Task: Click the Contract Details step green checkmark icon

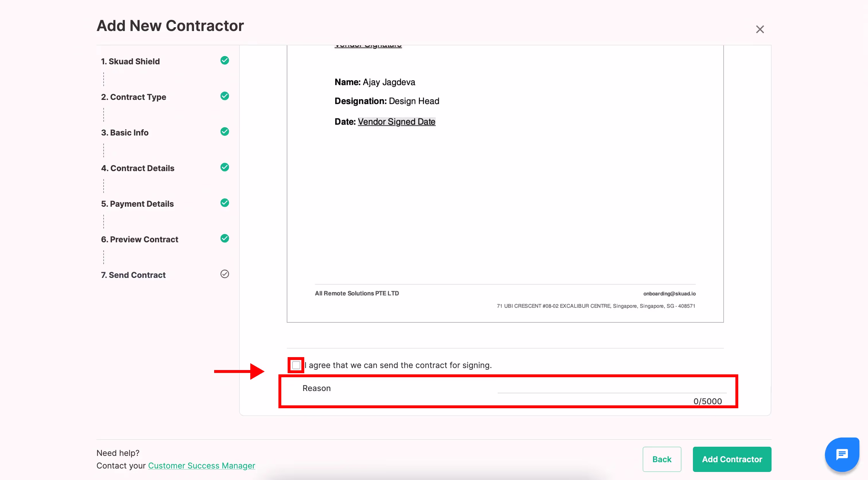Action: (x=224, y=167)
